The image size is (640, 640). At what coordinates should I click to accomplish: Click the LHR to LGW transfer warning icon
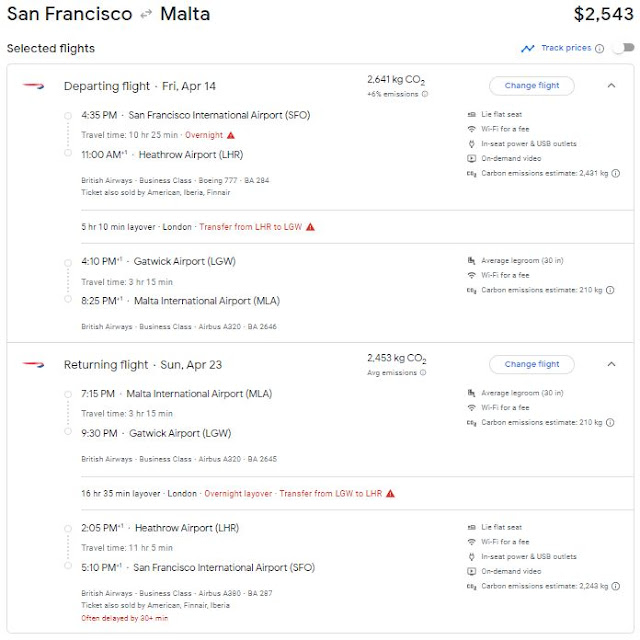tap(310, 227)
